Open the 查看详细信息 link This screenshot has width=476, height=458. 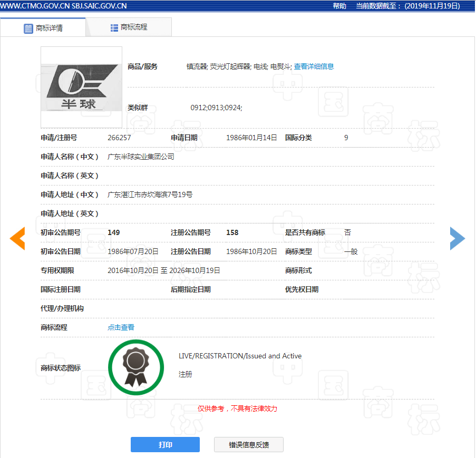point(315,66)
